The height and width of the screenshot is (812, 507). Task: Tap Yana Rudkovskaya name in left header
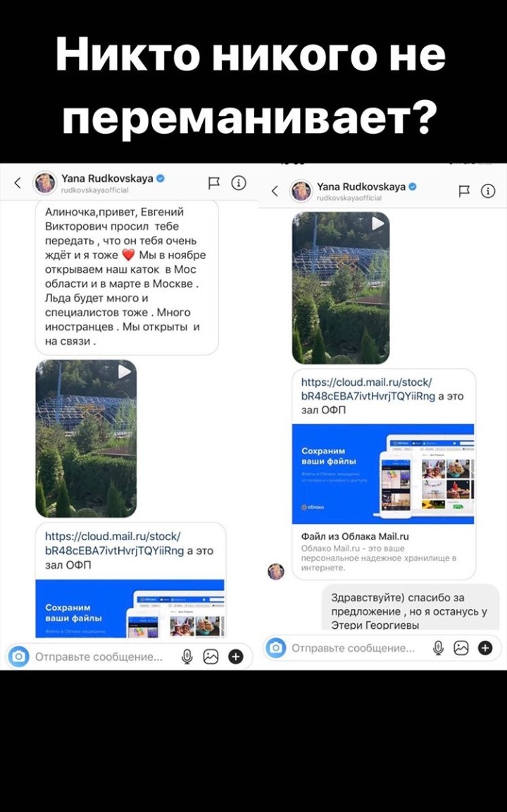pyautogui.click(x=107, y=178)
